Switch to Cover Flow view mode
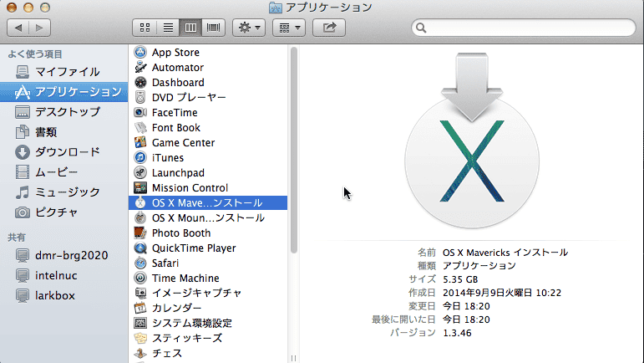The image size is (644, 363). click(213, 28)
